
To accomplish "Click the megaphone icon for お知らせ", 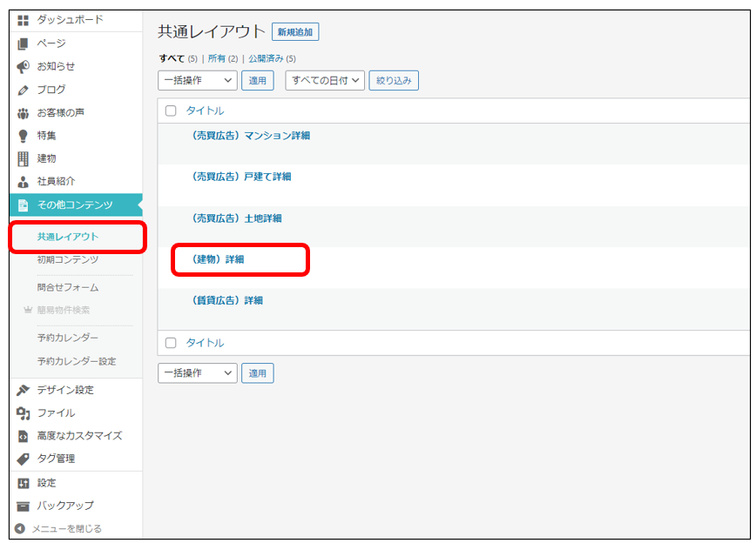I will point(24,66).
